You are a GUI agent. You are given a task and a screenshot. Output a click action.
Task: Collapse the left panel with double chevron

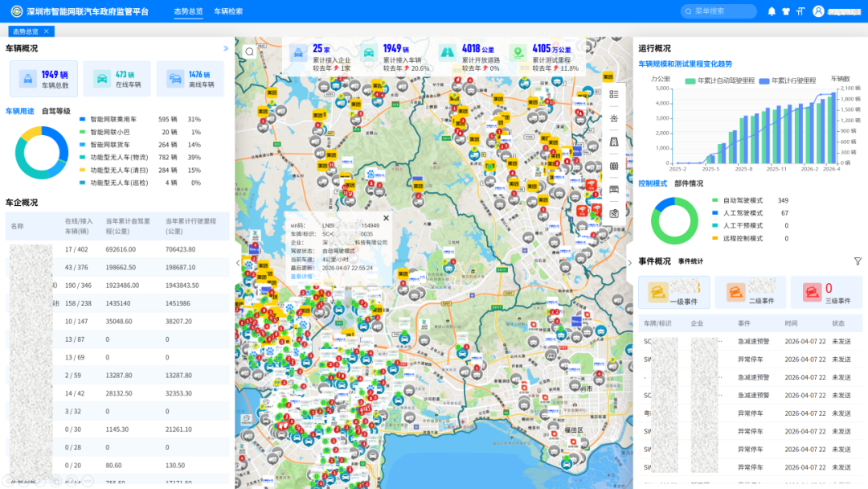point(226,49)
